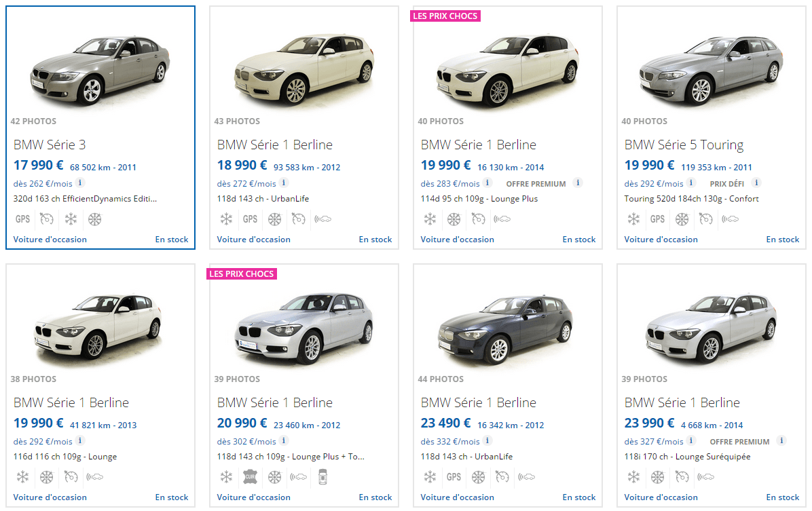Click GPS icon on BMW Série 3 card
The height and width of the screenshot is (511, 812).
[x=22, y=219]
